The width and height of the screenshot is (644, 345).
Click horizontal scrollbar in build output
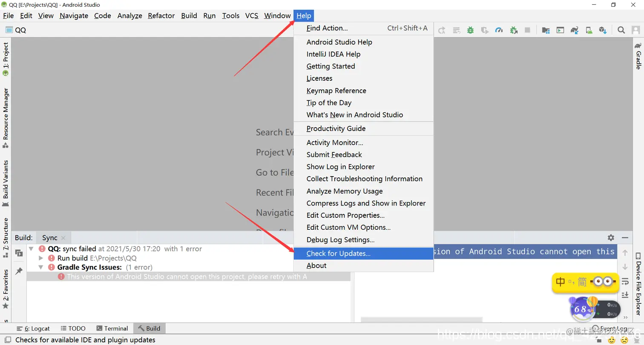pos(422,319)
